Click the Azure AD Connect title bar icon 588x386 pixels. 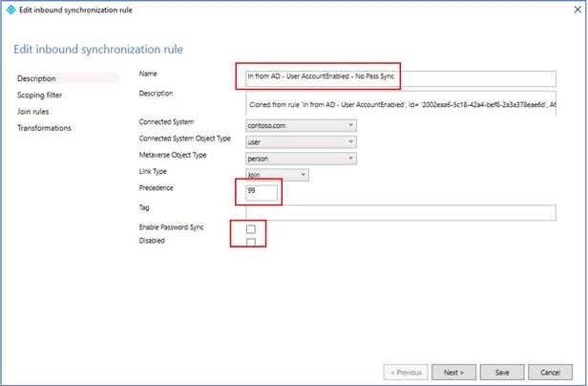click(10, 10)
